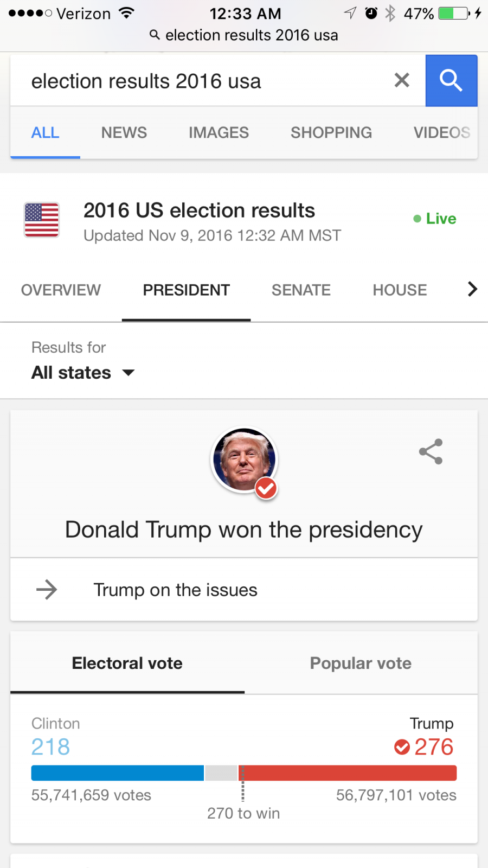
Task: Tap the blue search magnifier button
Action: (x=451, y=81)
